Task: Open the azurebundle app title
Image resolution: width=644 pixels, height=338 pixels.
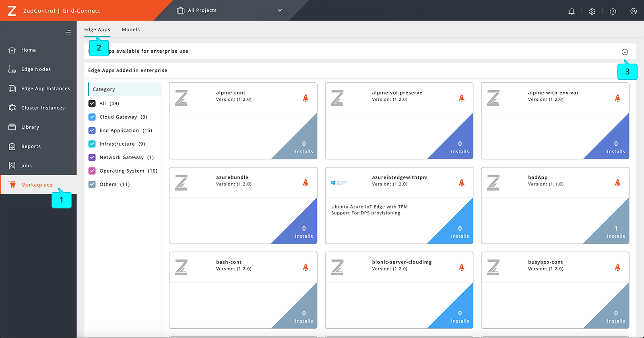Action: tap(232, 177)
